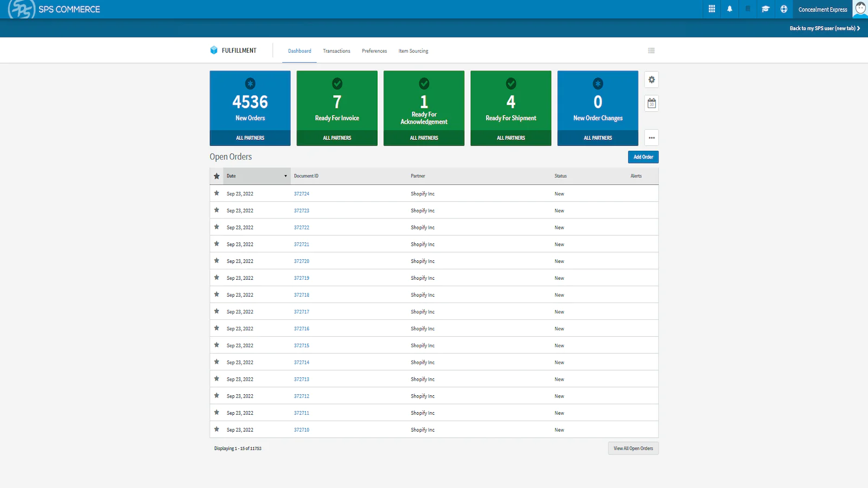Viewport: 868px width, 488px height.
Task: Open the graduation cap training icon
Action: tap(765, 9)
